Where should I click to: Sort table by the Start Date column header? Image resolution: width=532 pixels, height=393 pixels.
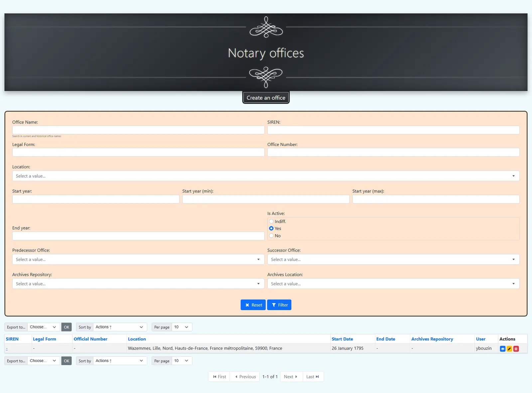click(342, 339)
